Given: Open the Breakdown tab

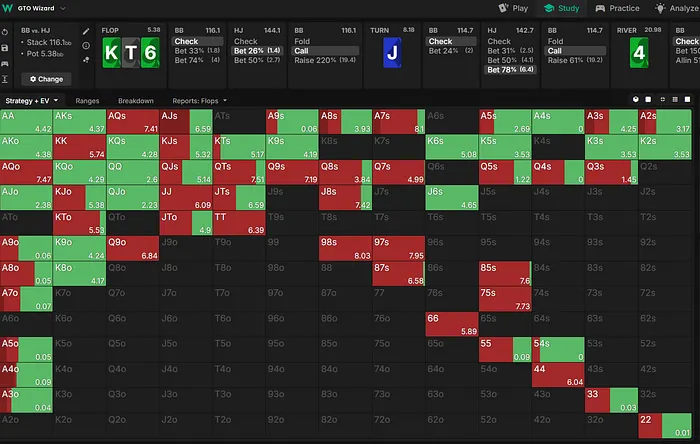Looking at the screenshot, I should pos(135,101).
